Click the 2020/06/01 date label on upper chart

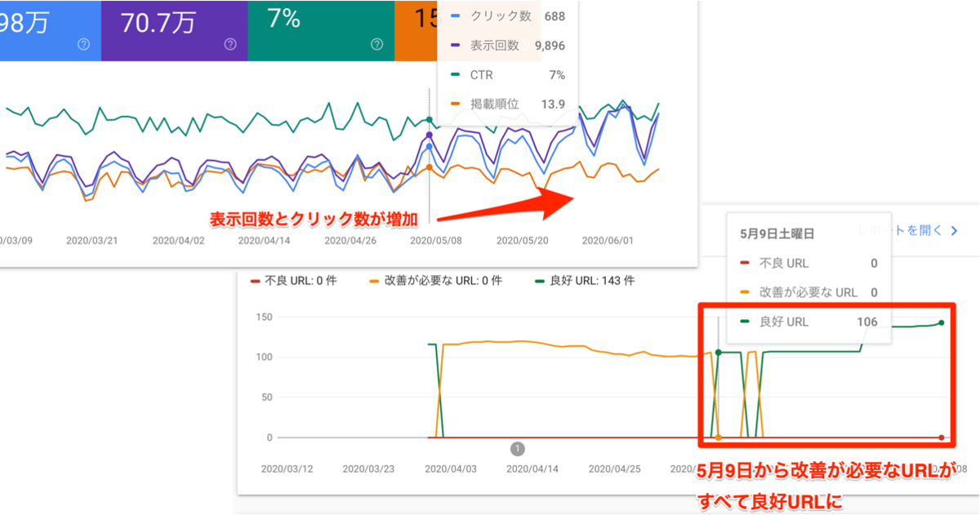[608, 242]
